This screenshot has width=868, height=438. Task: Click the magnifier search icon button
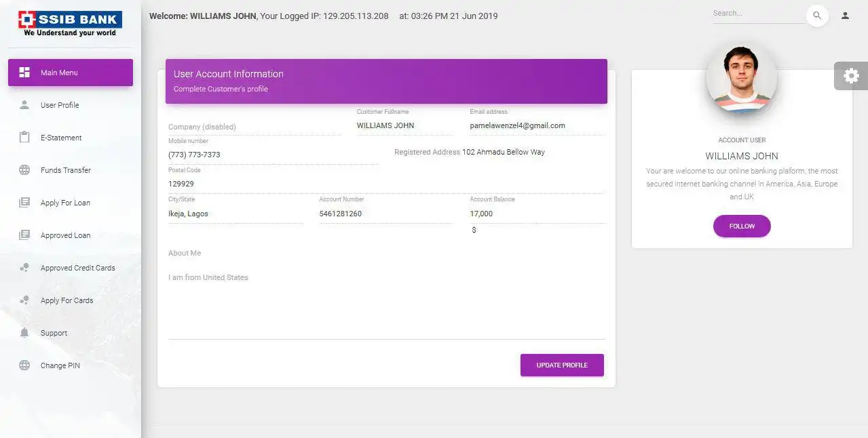(x=817, y=16)
